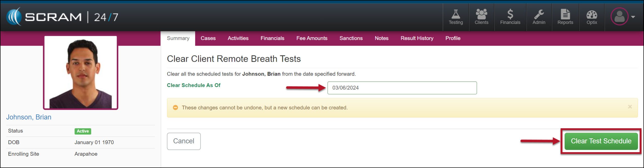
Task: Click the Cancel button
Action: [x=184, y=141]
